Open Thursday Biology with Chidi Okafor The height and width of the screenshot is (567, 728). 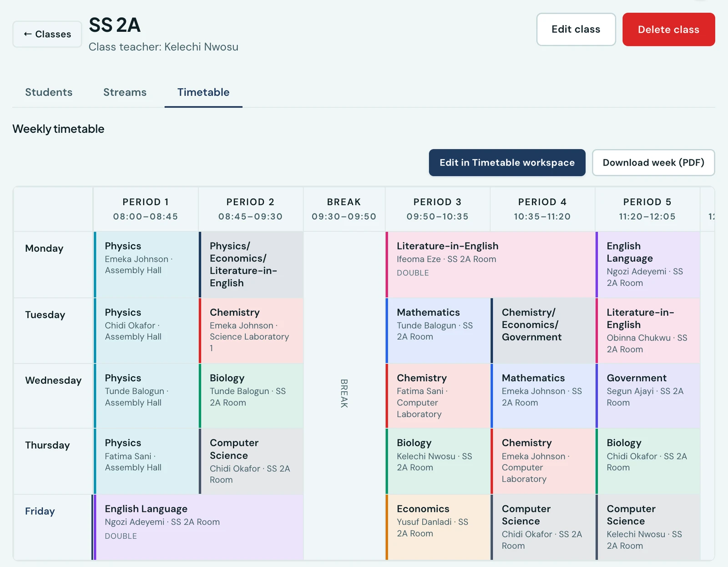[648, 461]
